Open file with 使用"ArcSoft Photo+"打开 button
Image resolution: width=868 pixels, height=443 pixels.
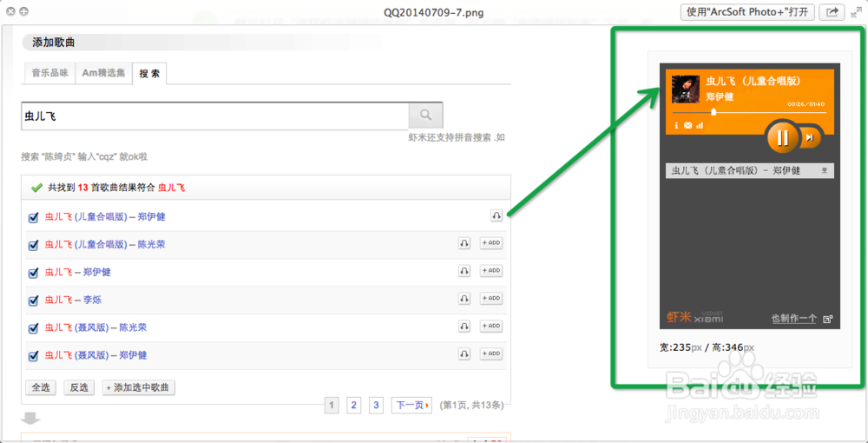click(x=747, y=11)
